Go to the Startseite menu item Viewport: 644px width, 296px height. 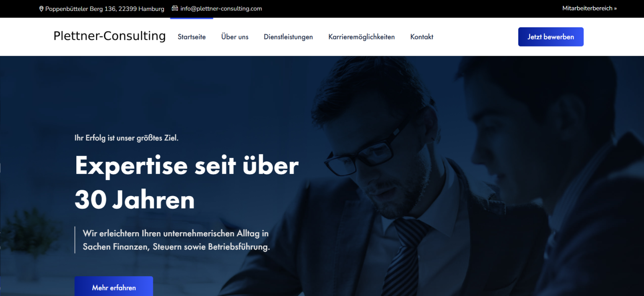[x=192, y=37]
